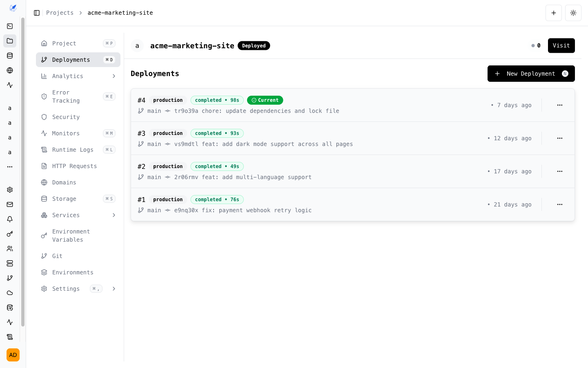Viewport: 588px width, 368px height.
Task: Open the Monitors section in the sidebar
Action: (67, 133)
